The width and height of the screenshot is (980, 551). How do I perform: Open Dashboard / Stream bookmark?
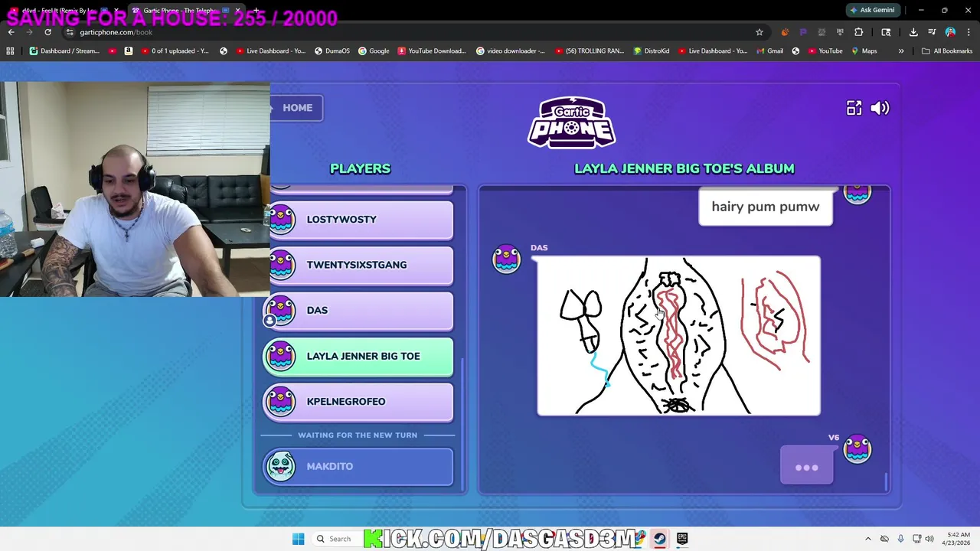(x=64, y=51)
